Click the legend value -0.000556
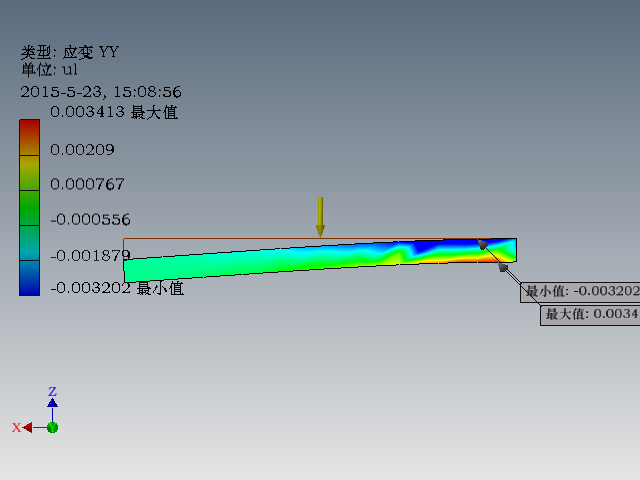 click(x=90, y=220)
